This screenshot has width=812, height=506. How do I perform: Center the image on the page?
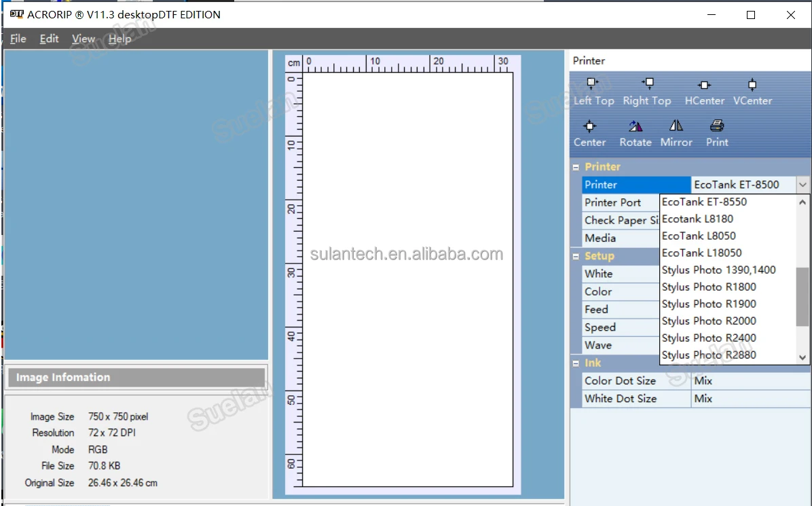(589, 126)
